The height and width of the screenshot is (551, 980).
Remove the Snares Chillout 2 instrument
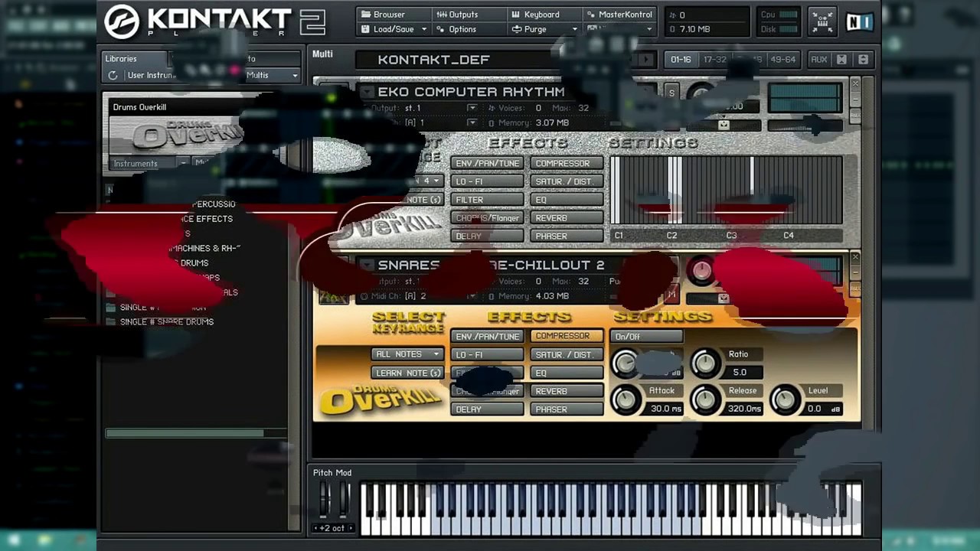(855, 257)
